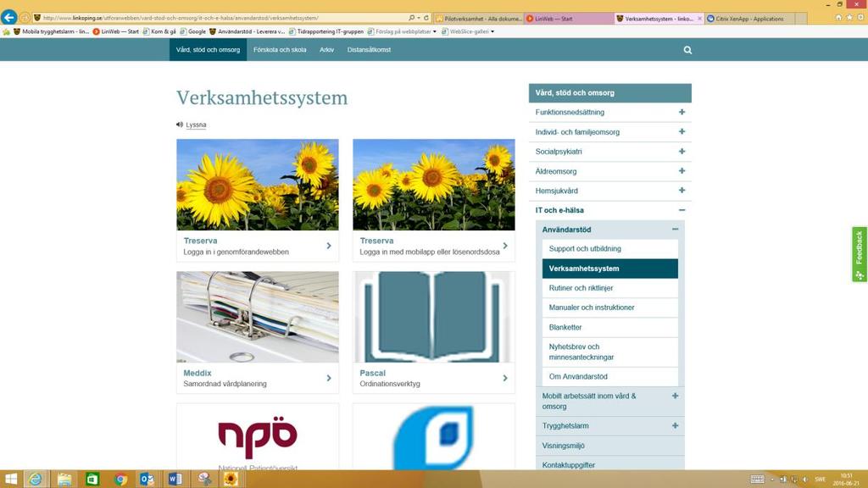868x488 pixels.
Task: Open the on-screen keyboard tray icon
Action: point(757,480)
